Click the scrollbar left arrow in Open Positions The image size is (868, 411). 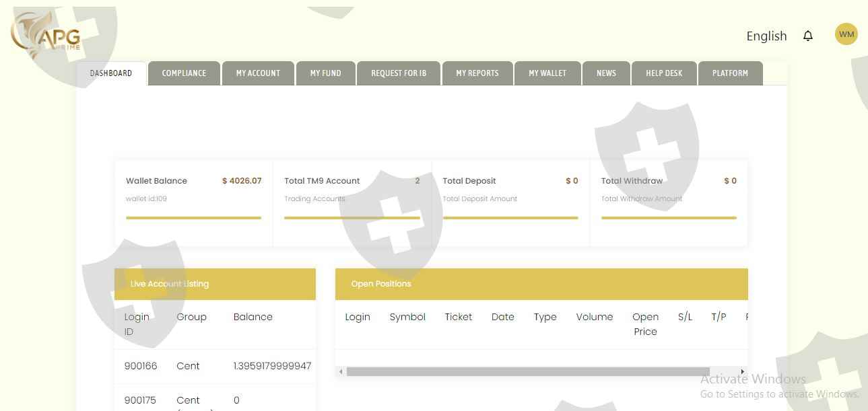[x=341, y=371]
